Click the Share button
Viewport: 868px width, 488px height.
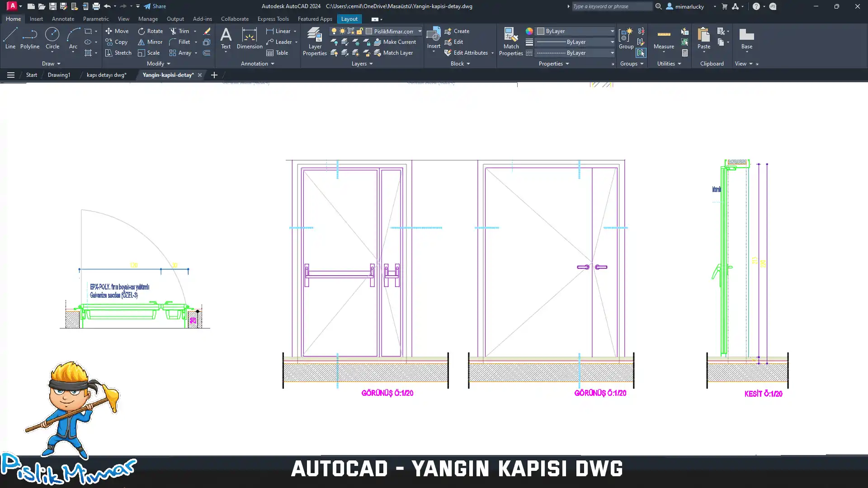click(155, 6)
